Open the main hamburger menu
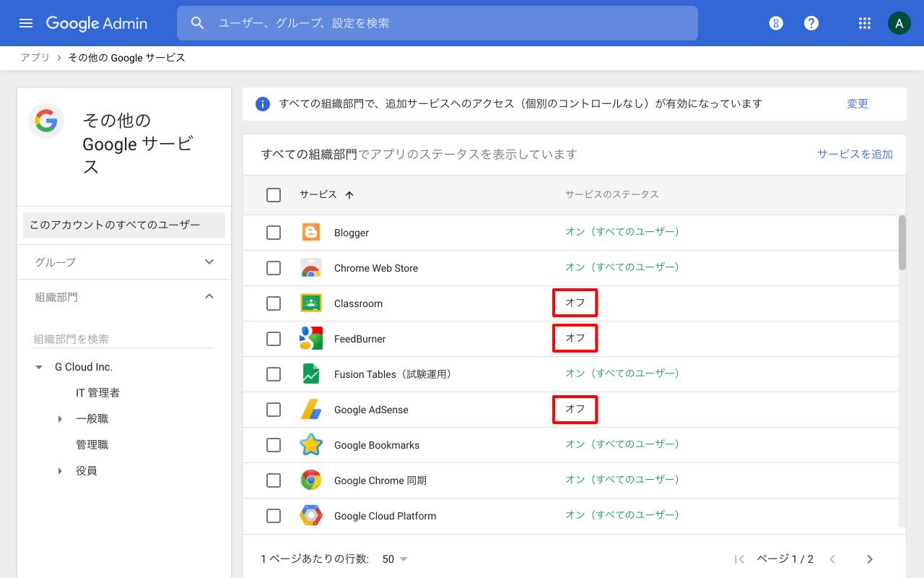924x578 pixels. (x=26, y=23)
